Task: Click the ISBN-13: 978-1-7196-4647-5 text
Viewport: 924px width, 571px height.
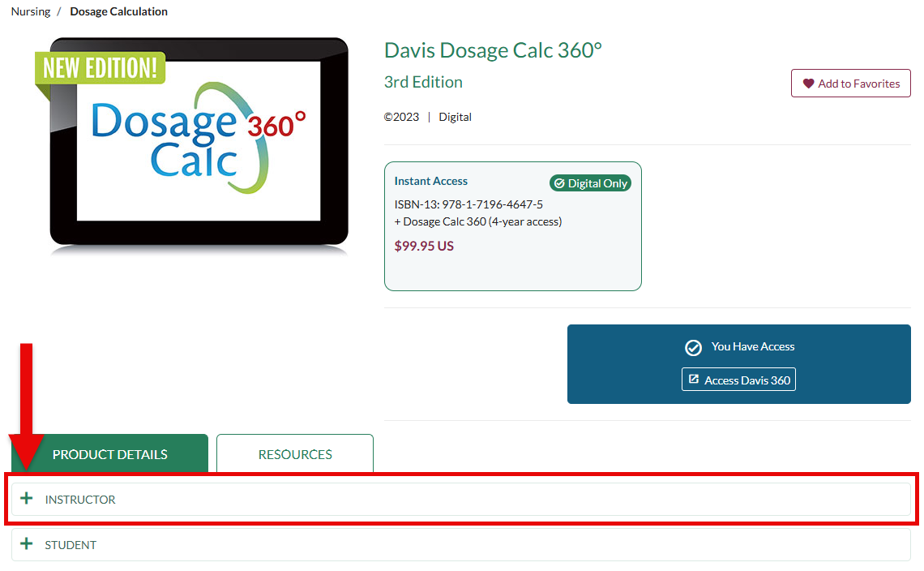Action: (x=468, y=204)
